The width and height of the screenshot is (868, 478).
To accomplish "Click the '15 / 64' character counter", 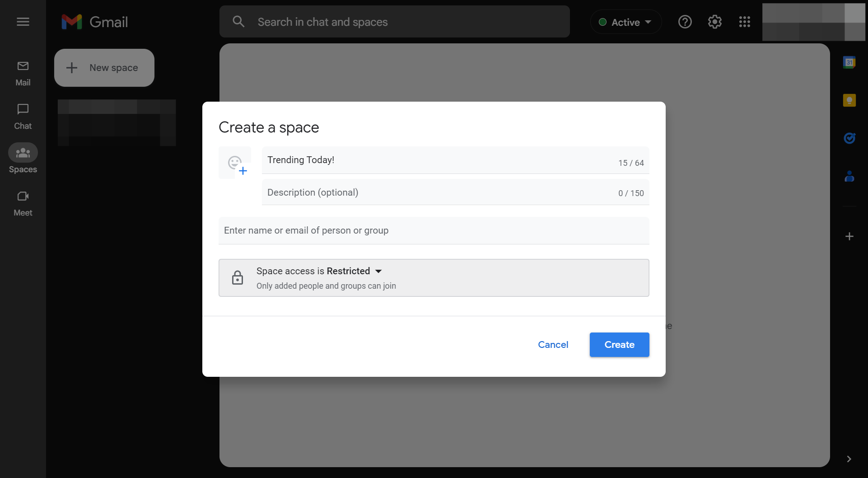I will 631,163.
